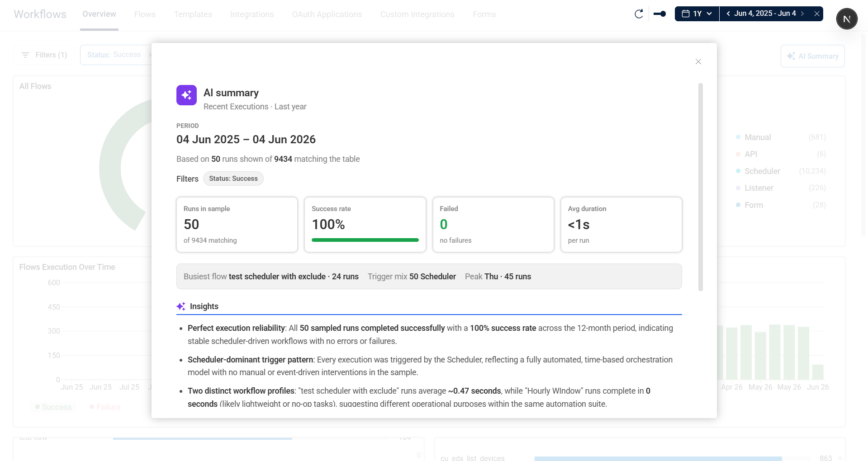This screenshot has width=868, height=461.
Task: Click the Workflows title
Action: click(40, 14)
